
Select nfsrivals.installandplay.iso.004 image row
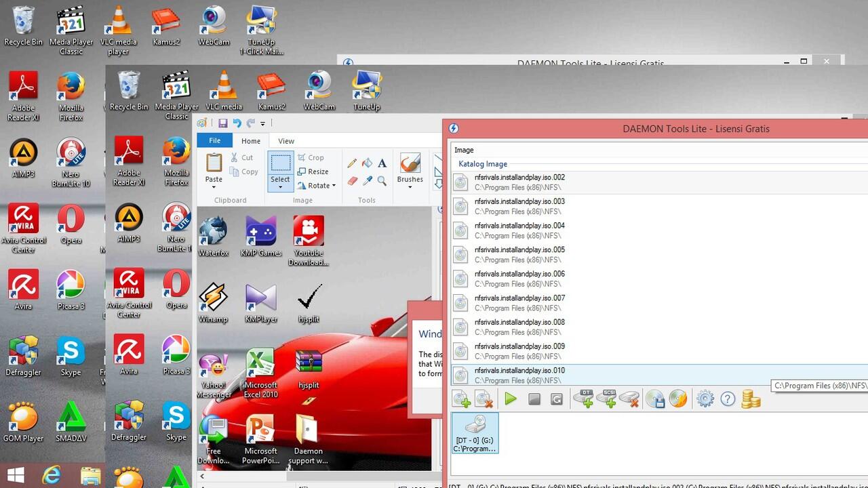click(x=659, y=230)
